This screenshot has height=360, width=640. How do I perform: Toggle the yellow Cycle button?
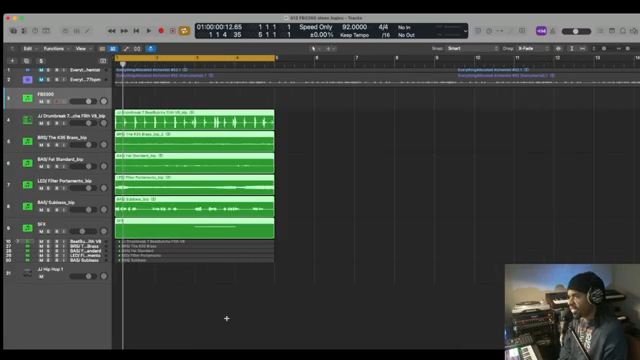[184, 31]
